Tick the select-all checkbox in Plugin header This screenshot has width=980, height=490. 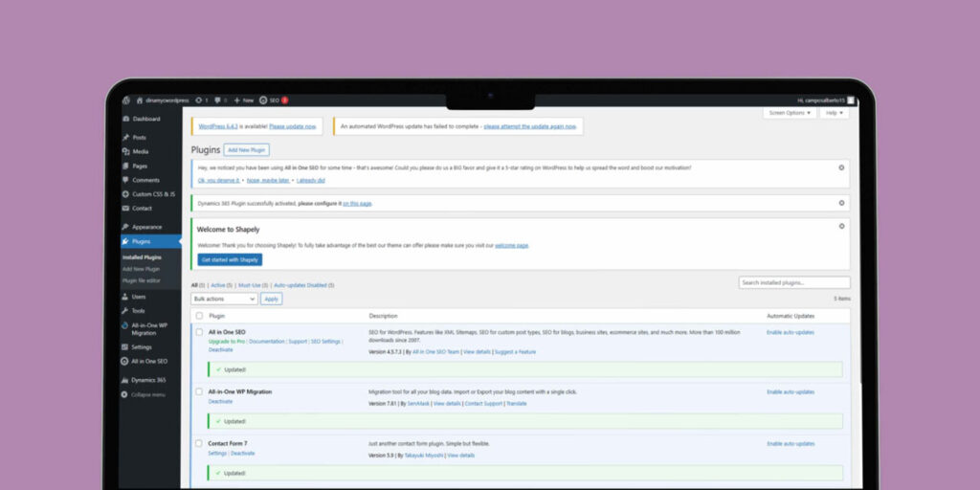pyautogui.click(x=199, y=316)
